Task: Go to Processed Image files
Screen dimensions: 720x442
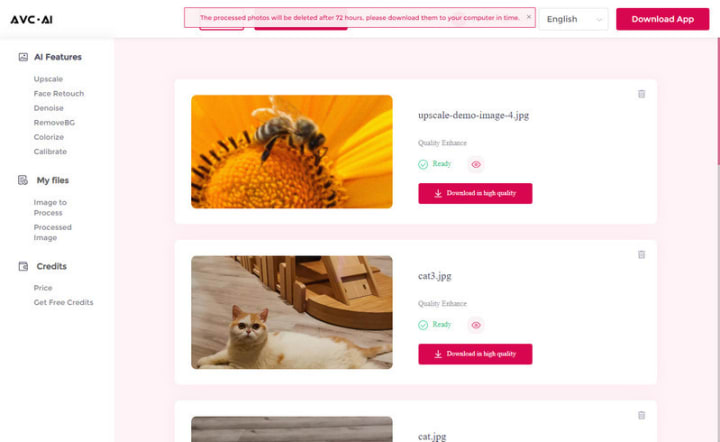Action: point(52,232)
